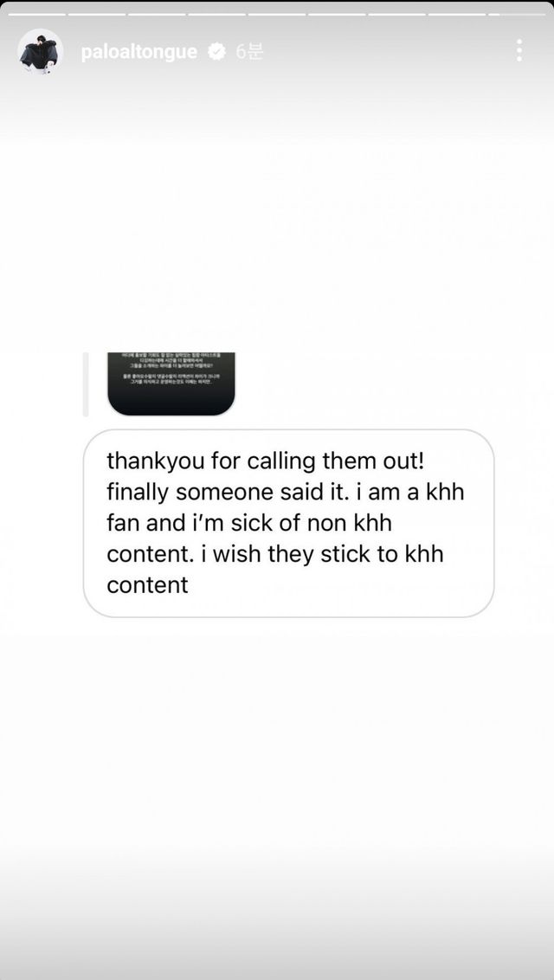Screen dimensions: 554x980
Task: Select the fifth story progress segment
Action: point(277,15)
